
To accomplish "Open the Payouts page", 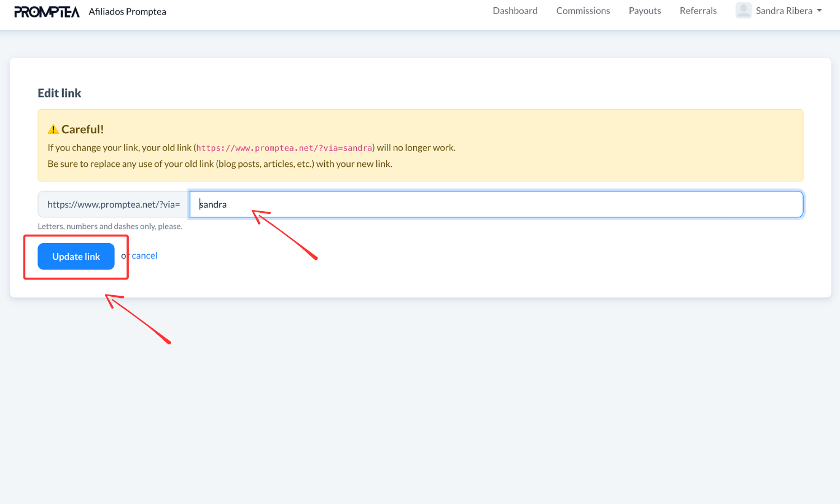I will 645,11.
